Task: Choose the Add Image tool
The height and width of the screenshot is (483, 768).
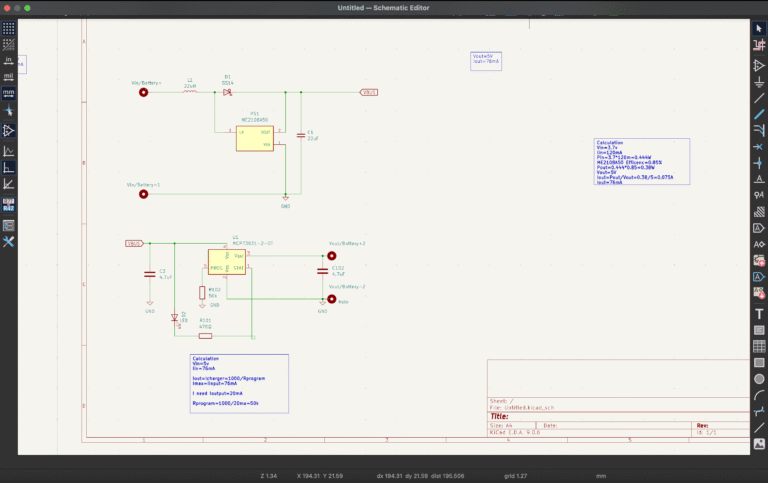Action: pos(759,443)
